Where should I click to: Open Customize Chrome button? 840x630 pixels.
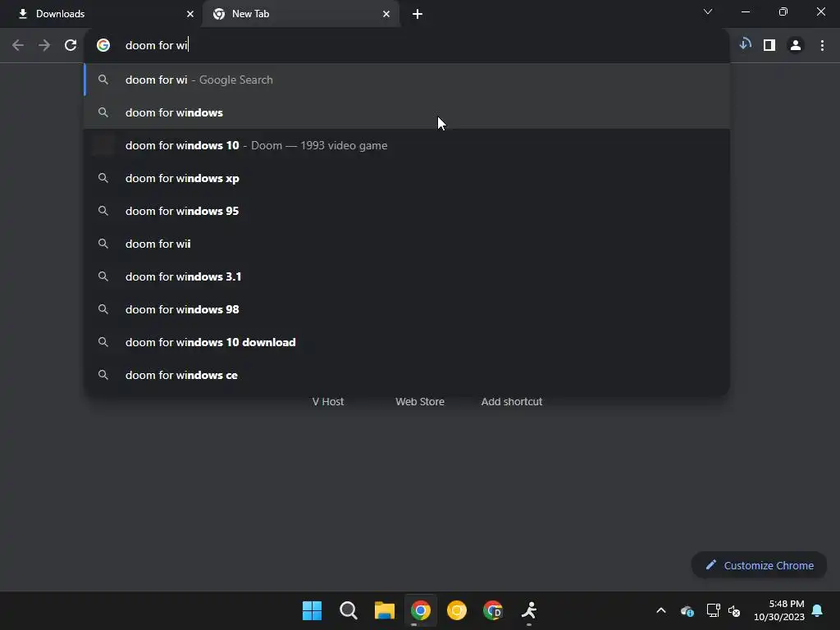pyautogui.click(x=759, y=565)
